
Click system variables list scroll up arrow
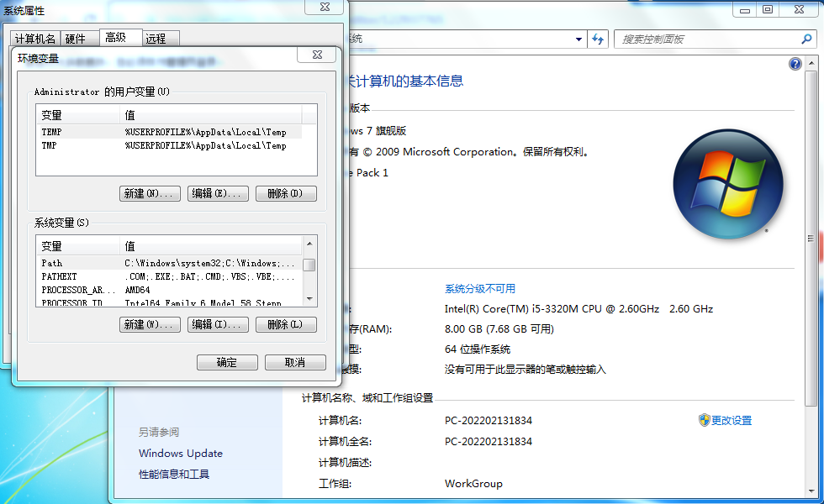[309, 244]
